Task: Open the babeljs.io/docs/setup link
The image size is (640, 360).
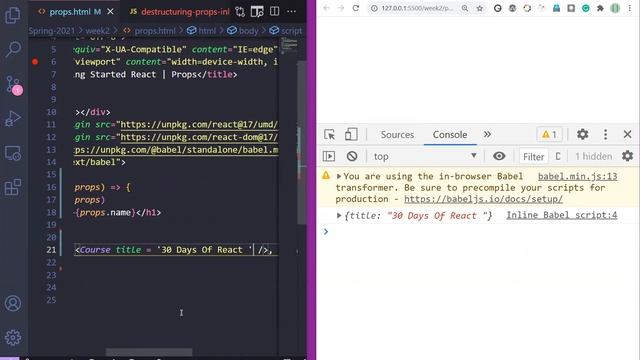Action: point(483,199)
